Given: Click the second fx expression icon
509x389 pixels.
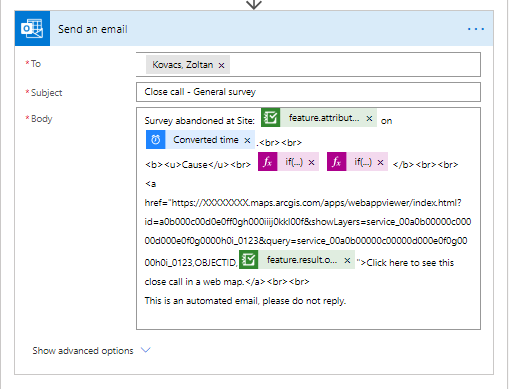Looking at the screenshot, I should (337, 162).
